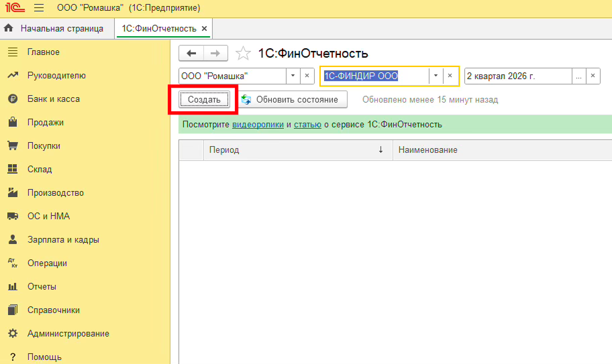
Task: Open the Справочники section
Action: tap(54, 310)
